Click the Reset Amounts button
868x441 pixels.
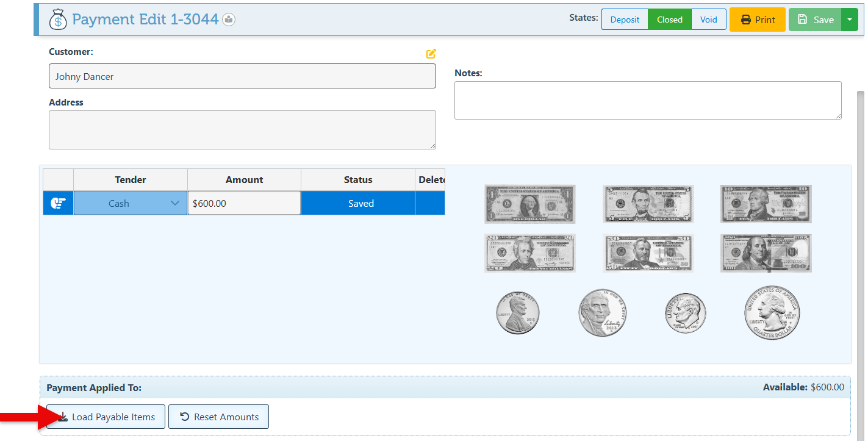pos(218,417)
